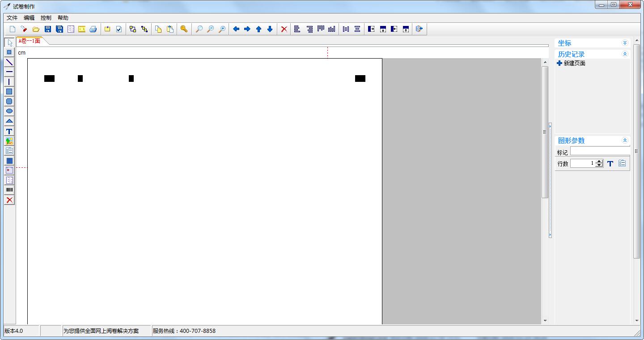Create a new blank document from toolbar
Image resolution: width=644 pixels, height=340 pixels.
(13, 29)
